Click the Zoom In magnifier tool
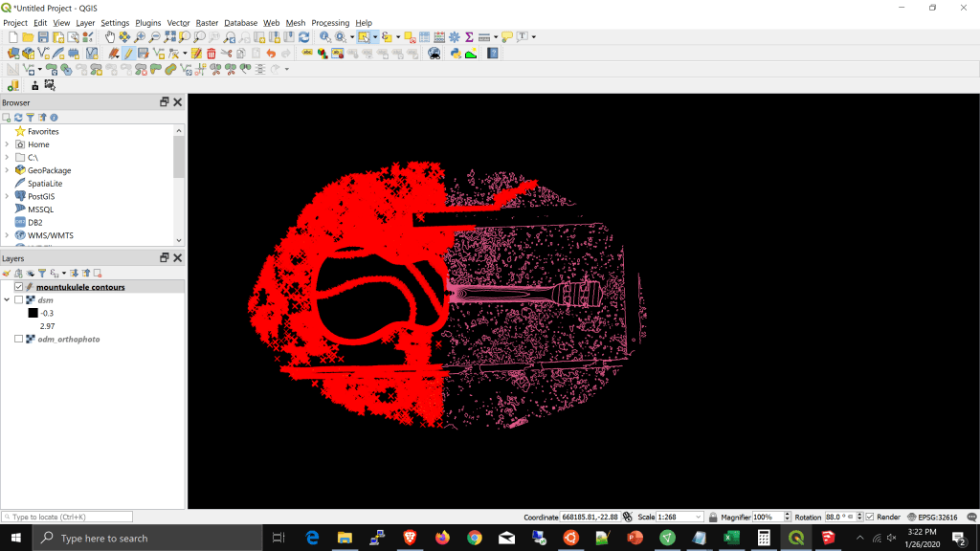This screenshot has width=980, height=551. tap(141, 37)
